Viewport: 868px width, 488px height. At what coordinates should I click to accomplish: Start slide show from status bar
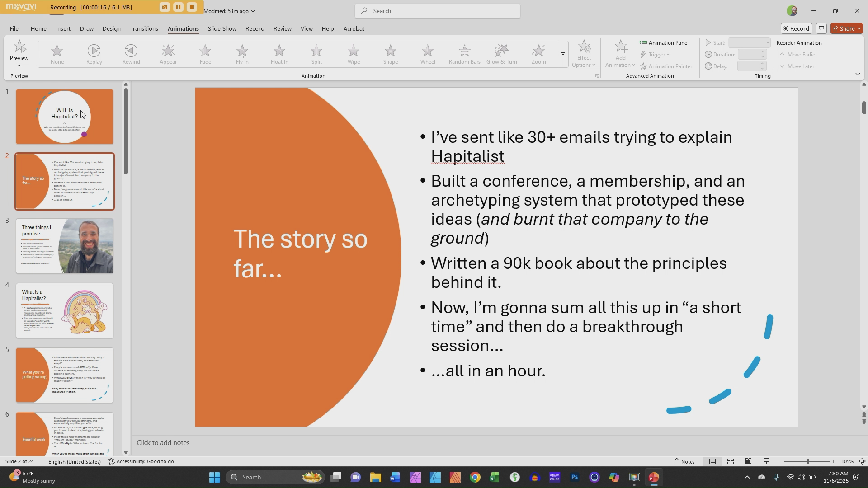coord(766,461)
